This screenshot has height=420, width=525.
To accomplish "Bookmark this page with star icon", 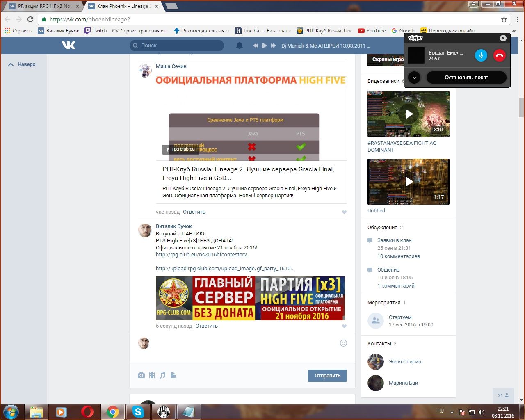I will 504,19.
